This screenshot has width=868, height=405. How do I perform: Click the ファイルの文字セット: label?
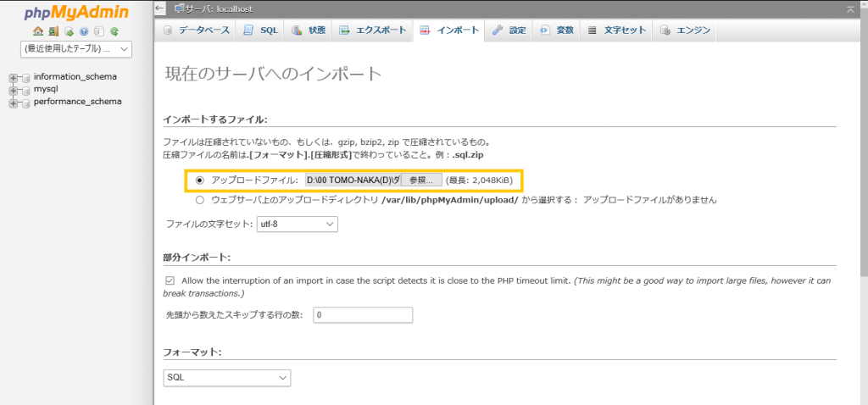[210, 225]
